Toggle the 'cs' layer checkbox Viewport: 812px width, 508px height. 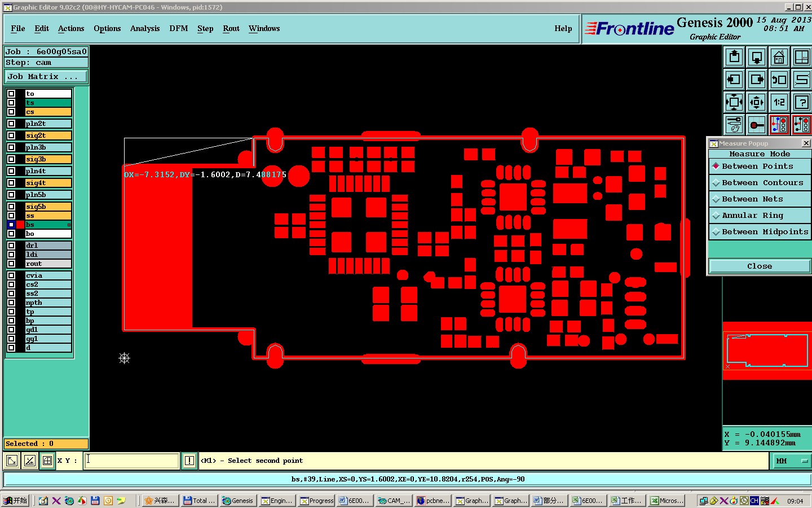point(11,112)
